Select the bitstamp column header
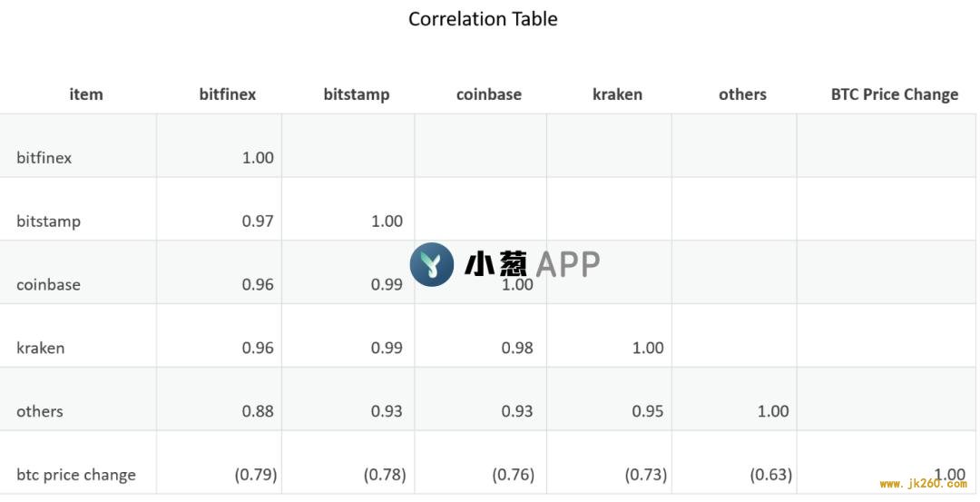Viewport: 980px width, 502px height. (357, 94)
